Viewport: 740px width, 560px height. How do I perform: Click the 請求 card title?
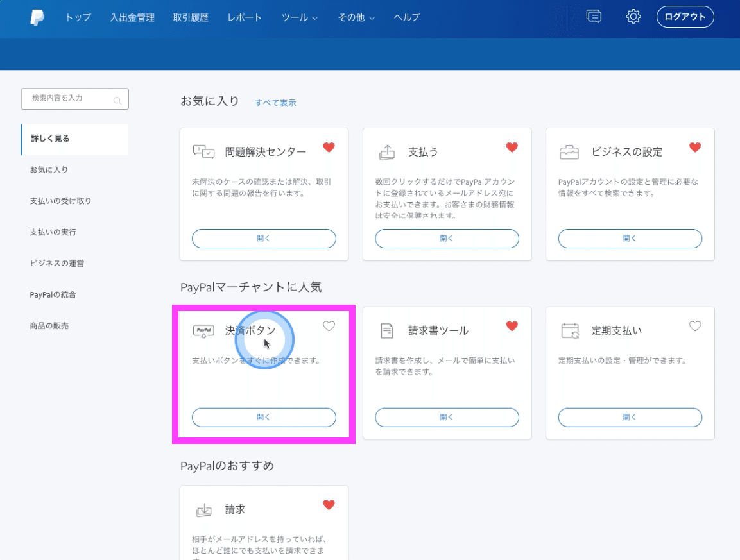click(235, 509)
